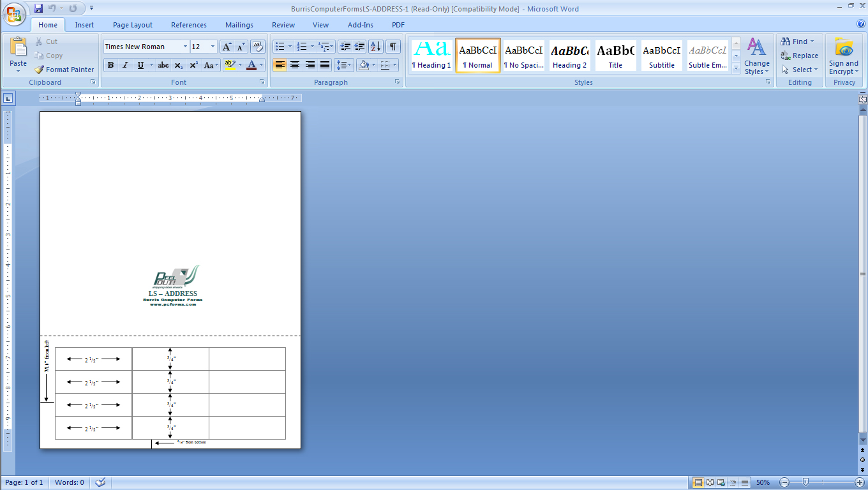Toggle show paragraph marks
868x490 pixels.
[394, 47]
